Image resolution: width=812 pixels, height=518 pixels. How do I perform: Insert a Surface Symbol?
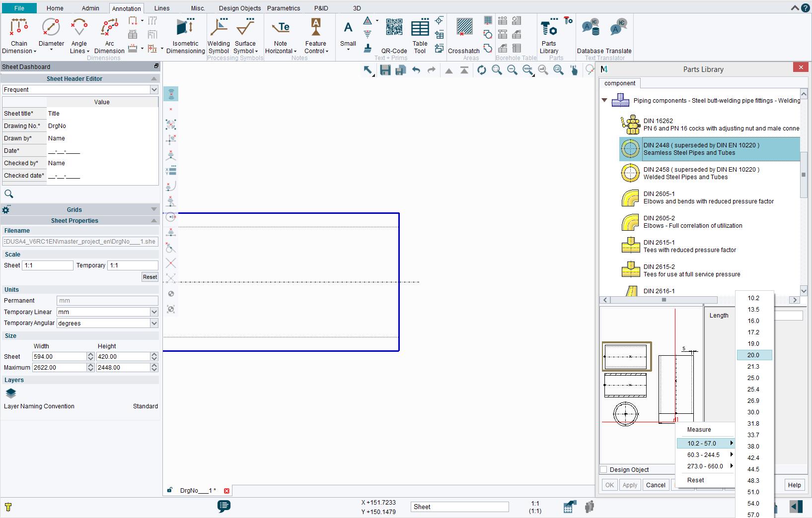[245, 35]
